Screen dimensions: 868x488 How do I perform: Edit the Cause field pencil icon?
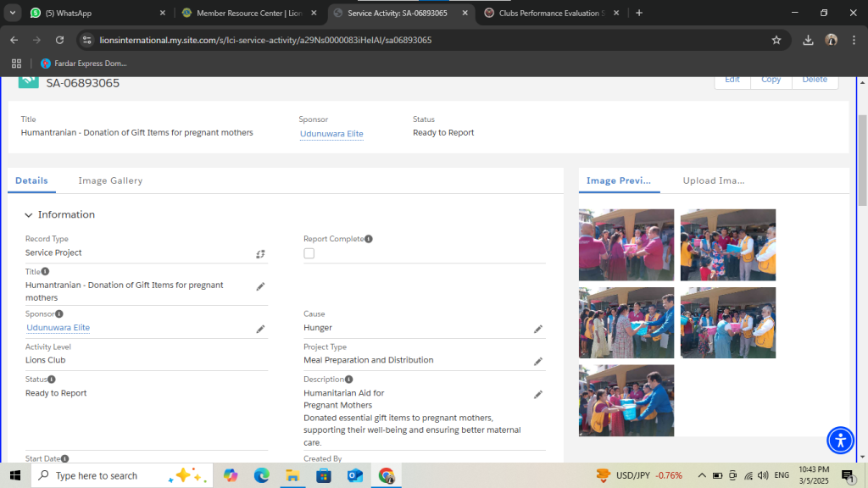pos(538,330)
